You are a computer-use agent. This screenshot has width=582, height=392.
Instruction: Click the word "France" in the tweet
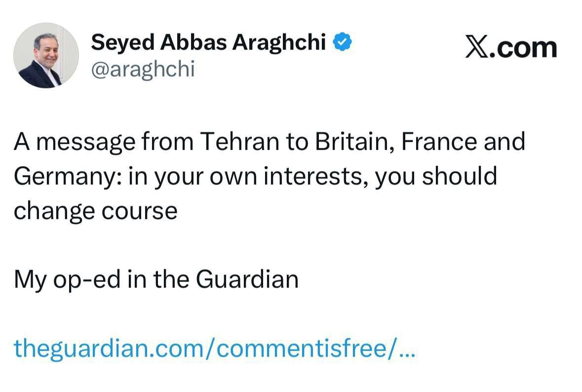point(438,142)
